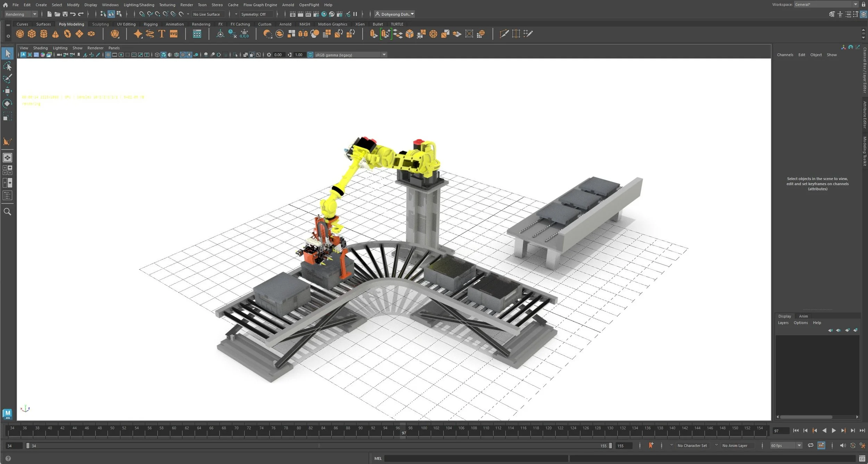Activate the Select tool arrow

7,53
